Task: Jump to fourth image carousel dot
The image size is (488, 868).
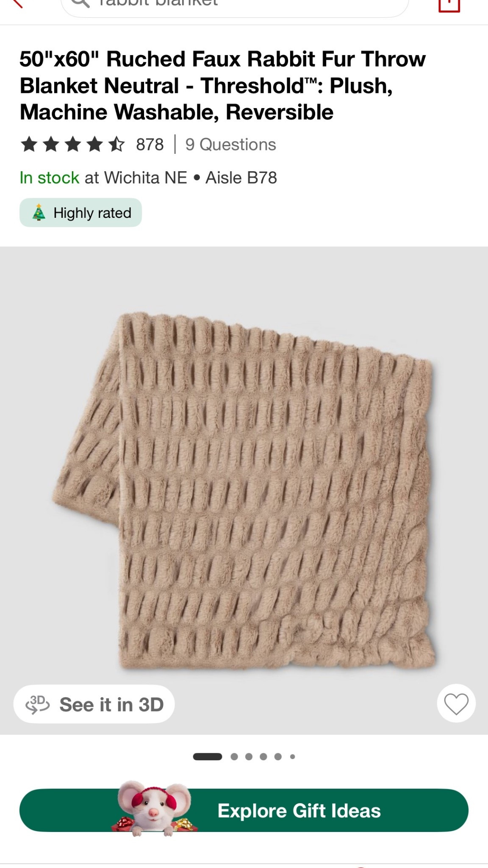Action: 263,757
